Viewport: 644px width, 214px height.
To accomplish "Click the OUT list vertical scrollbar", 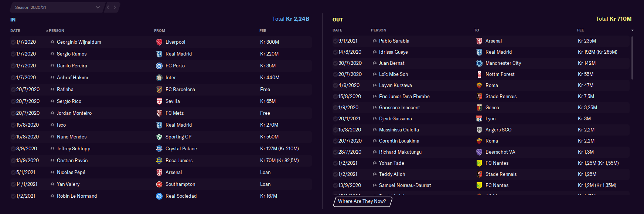I will [632, 58].
